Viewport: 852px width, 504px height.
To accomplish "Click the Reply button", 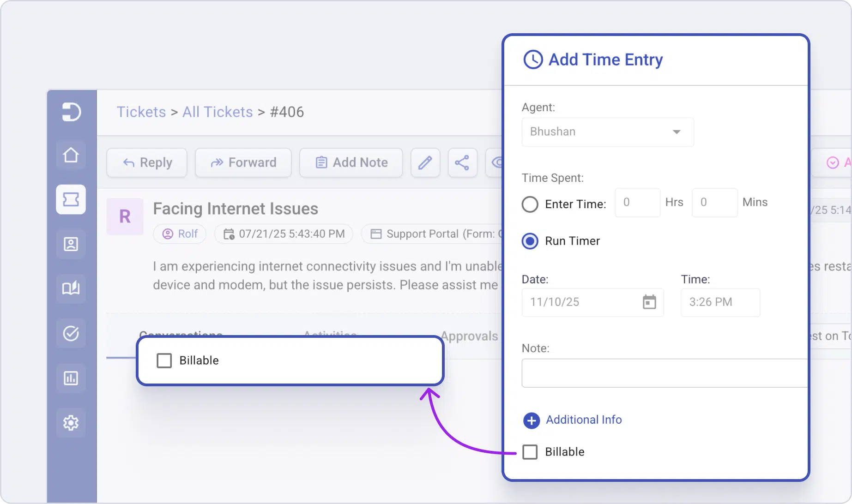I will 147,162.
